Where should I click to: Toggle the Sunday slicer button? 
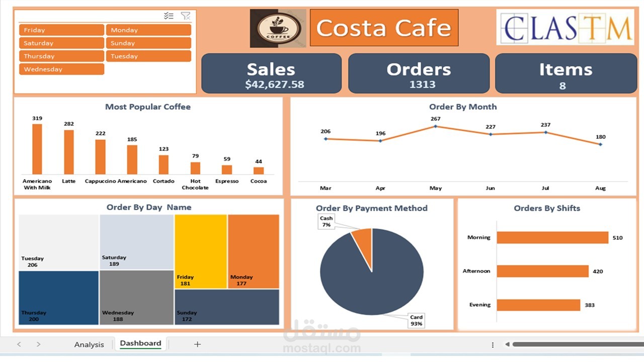click(148, 43)
